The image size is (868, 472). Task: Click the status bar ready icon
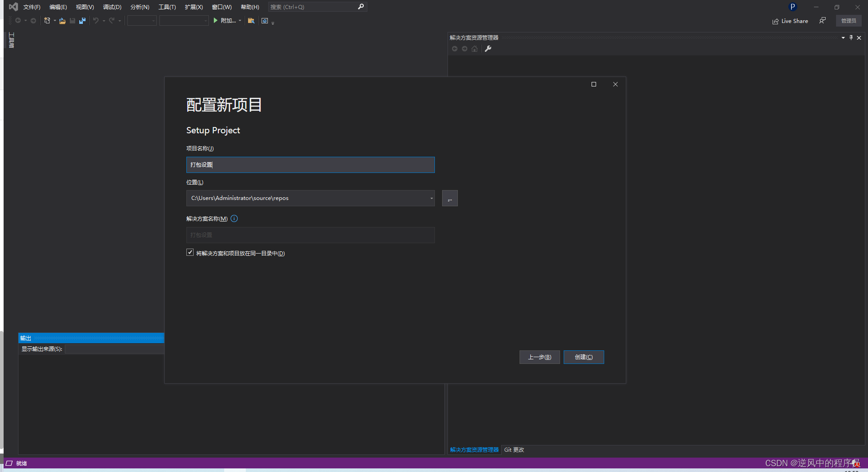pos(9,463)
